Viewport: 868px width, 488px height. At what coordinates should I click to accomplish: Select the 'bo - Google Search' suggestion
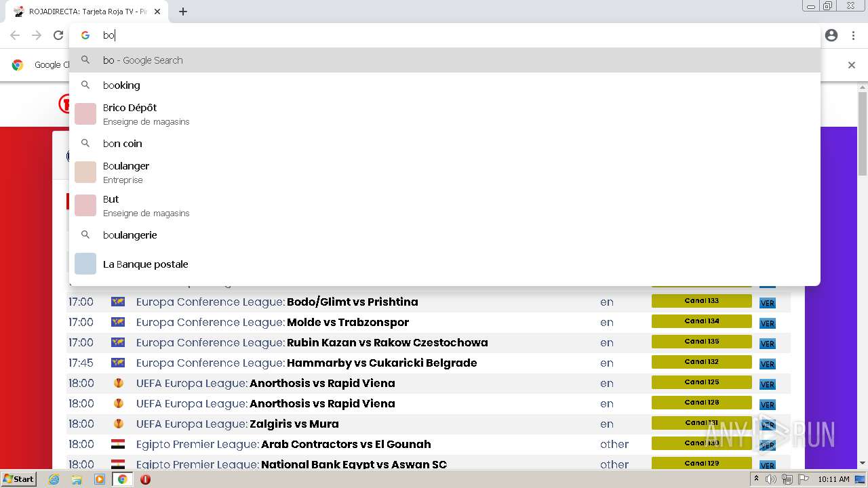tap(445, 60)
